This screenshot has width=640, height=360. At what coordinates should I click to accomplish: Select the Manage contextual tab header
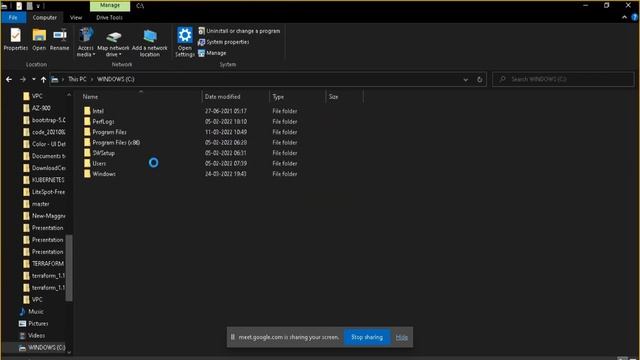[x=110, y=6]
